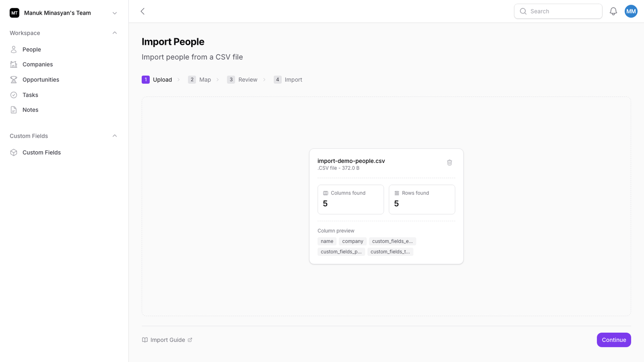This screenshot has height=362, width=644.
Task: Open Notes in the sidebar
Action: coord(30,110)
